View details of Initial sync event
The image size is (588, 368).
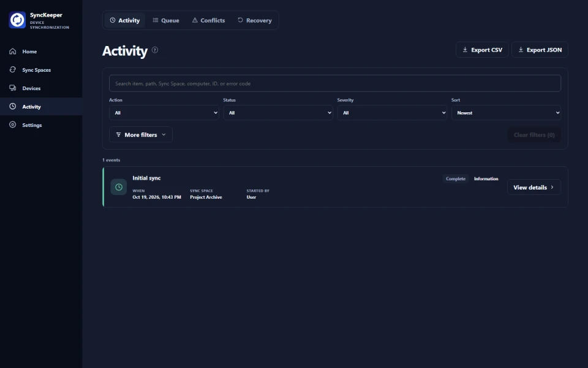[x=534, y=187]
